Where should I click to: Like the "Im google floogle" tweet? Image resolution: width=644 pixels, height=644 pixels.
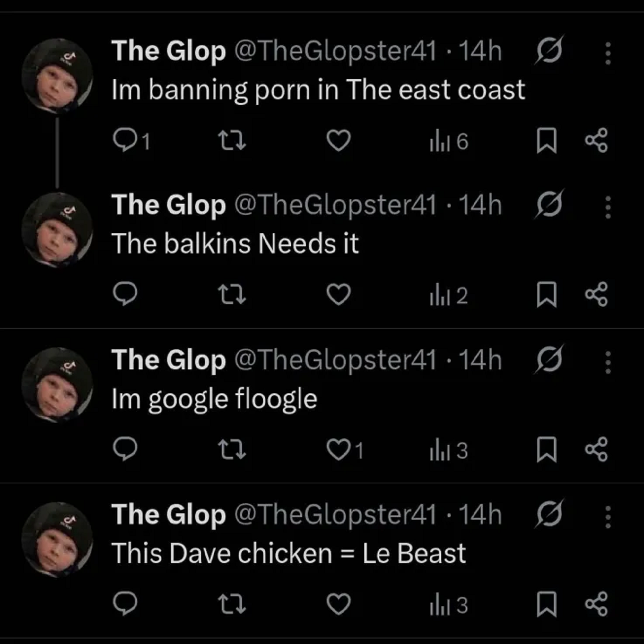[339, 450]
